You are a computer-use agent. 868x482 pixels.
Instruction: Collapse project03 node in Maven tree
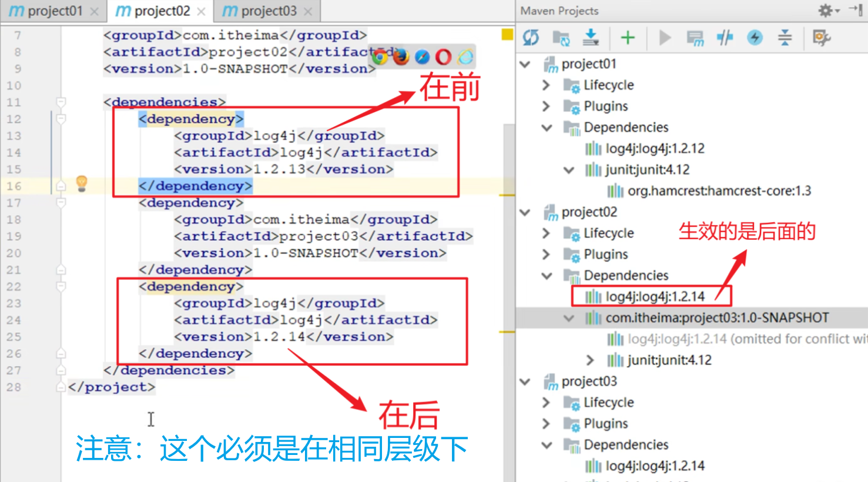525,381
